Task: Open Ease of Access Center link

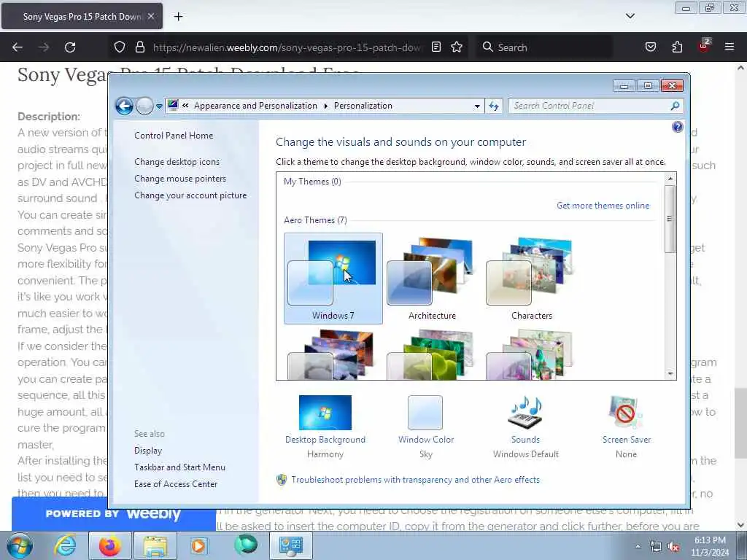Action: tap(176, 484)
